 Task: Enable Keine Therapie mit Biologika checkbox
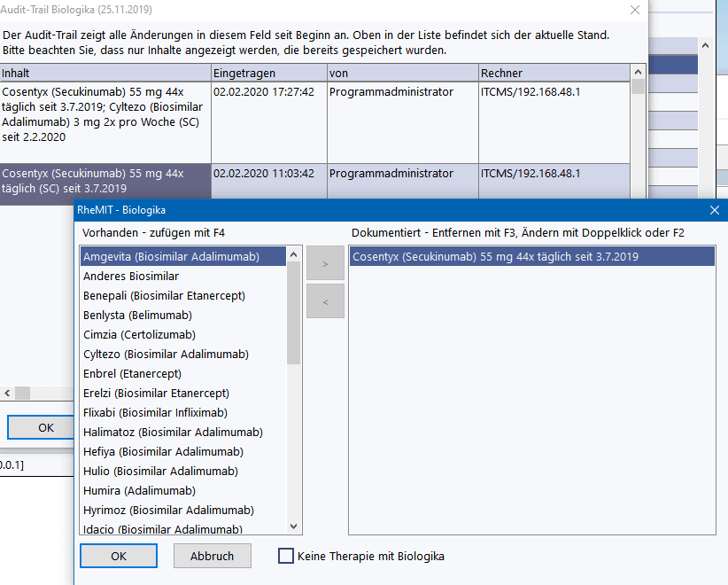(x=286, y=557)
